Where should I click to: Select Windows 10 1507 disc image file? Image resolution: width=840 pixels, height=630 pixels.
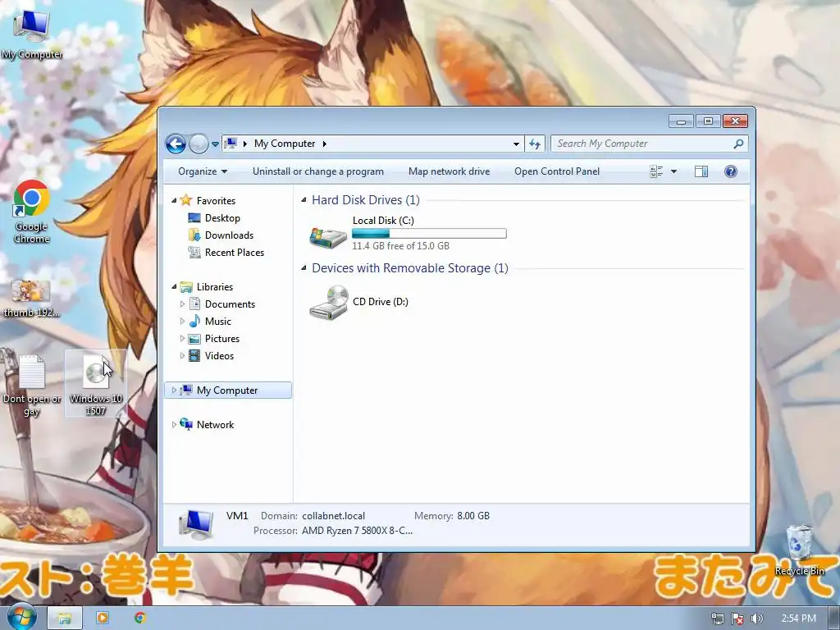tap(96, 384)
